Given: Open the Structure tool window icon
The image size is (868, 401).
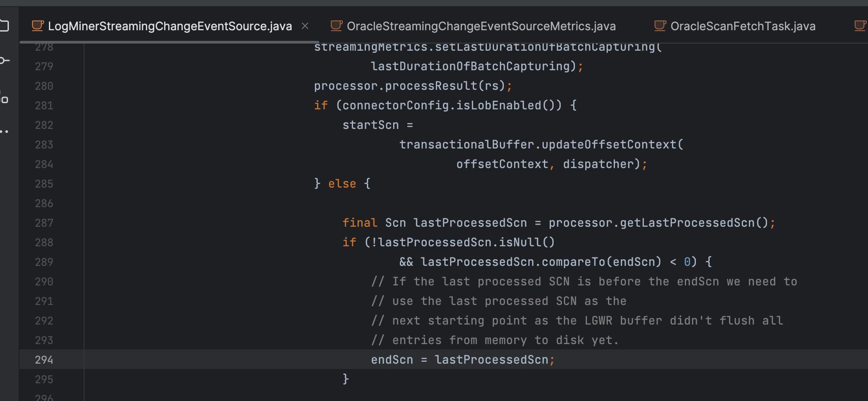Looking at the screenshot, I should [x=4, y=97].
